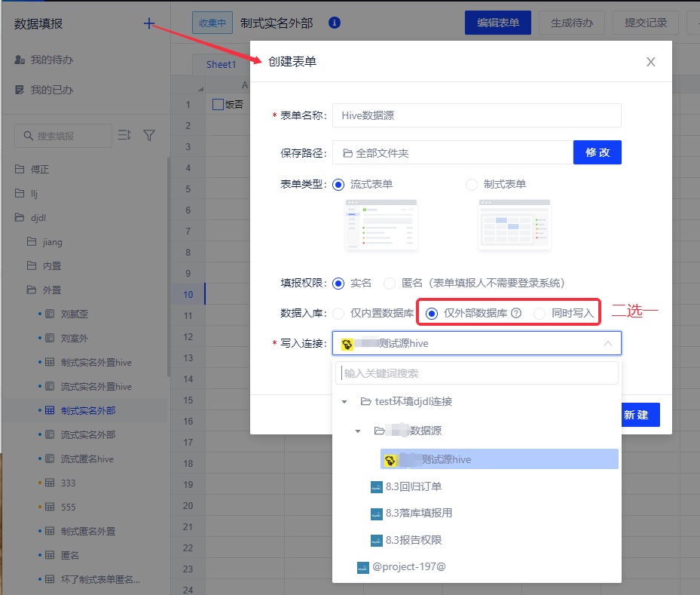Choose the 同时写入 data storage option
The height and width of the screenshot is (595, 700).
(539, 313)
